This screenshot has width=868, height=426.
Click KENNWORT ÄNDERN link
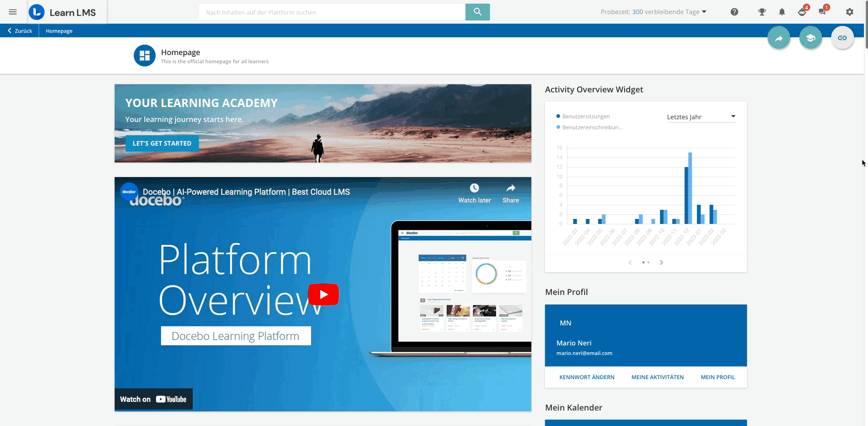coord(587,377)
